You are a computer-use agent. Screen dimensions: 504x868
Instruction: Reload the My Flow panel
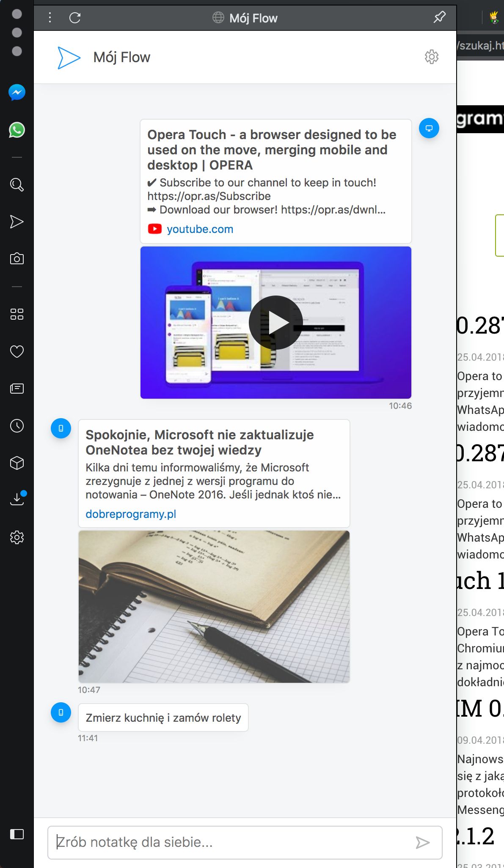tap(75, 18)
